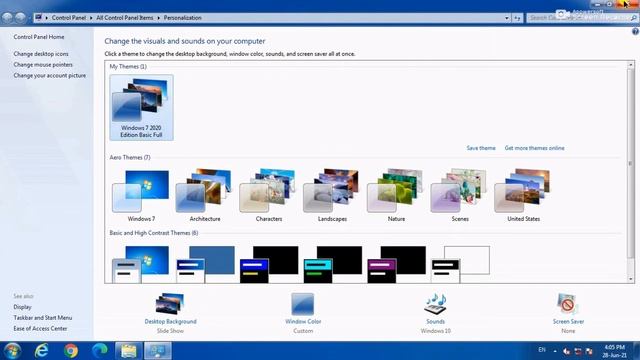Open Taskbar and Start Menu link
This screenshot has width=640, height=360.
click(42, 318)
